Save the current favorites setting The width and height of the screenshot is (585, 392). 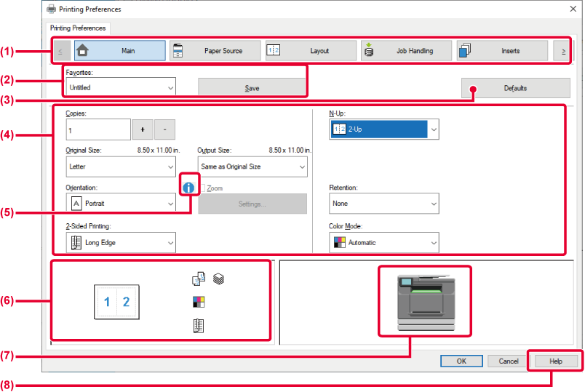tap(252, 88)
